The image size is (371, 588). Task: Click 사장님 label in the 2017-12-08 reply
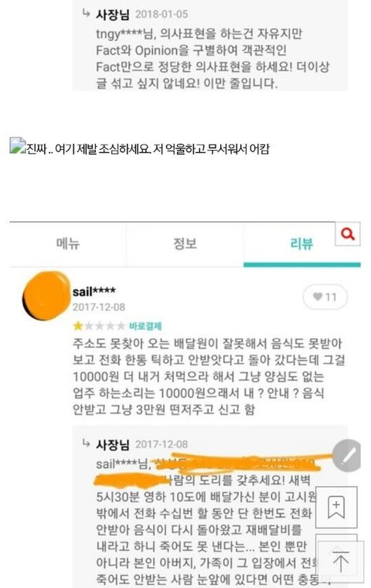point(113,444)
